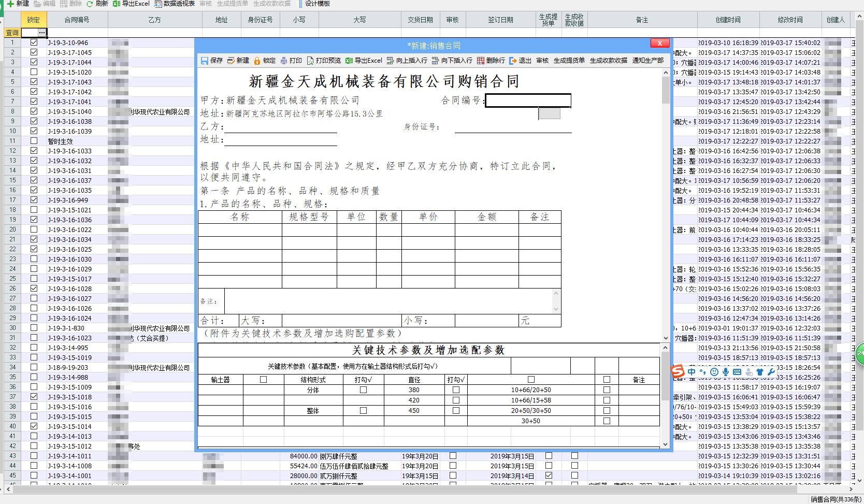Viewport: 864px width, 504px height.
Task: Open the wrench settings icon on IME bar
Action: pyautogui.click(x=771, y=372)
